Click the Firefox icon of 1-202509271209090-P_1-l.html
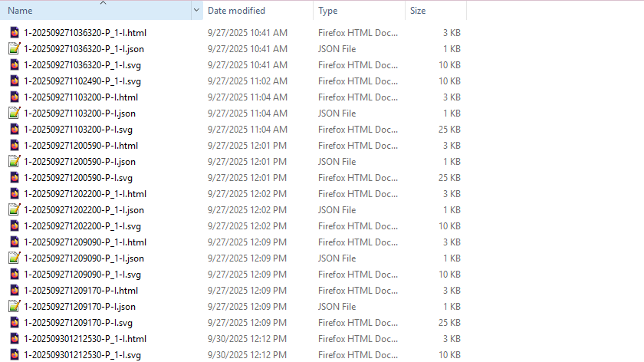Image resolution: width=644 pixels, height=362 pixels. pyautogui.click(x=14, y=242)
